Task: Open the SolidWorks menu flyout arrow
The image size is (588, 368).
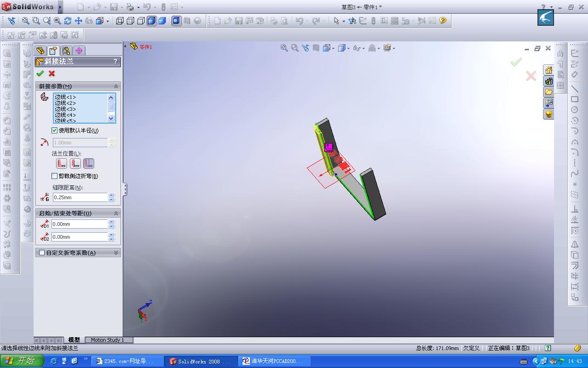Action: (x=60, y=7)
